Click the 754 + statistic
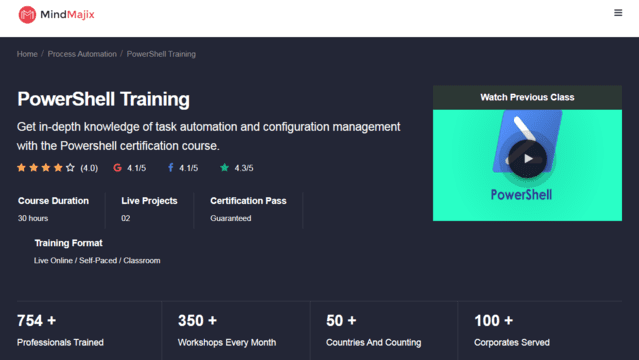The width and height of the screenshot is (639, 360). [36, 321]
